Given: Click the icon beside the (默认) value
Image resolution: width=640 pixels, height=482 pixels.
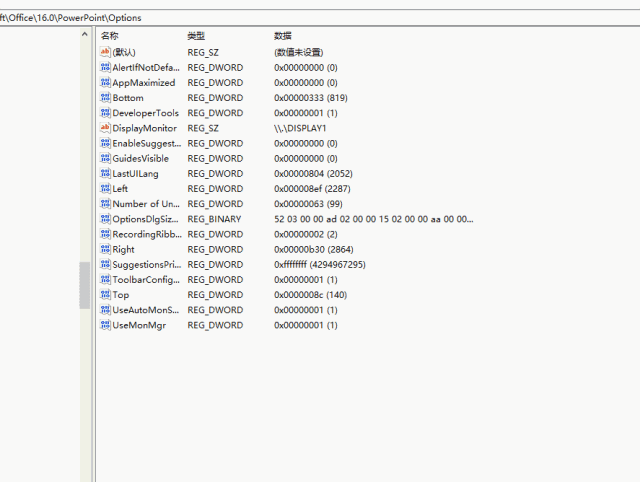Looking at the screenshot, I should [105, 52].
